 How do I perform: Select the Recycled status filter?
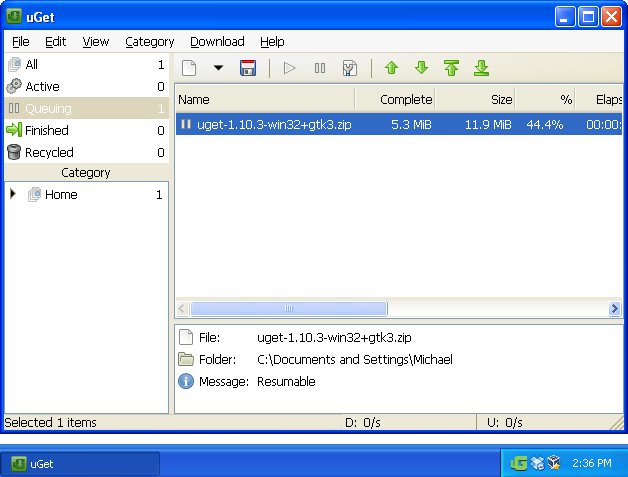pyautogui.click(x=49, y=152)
